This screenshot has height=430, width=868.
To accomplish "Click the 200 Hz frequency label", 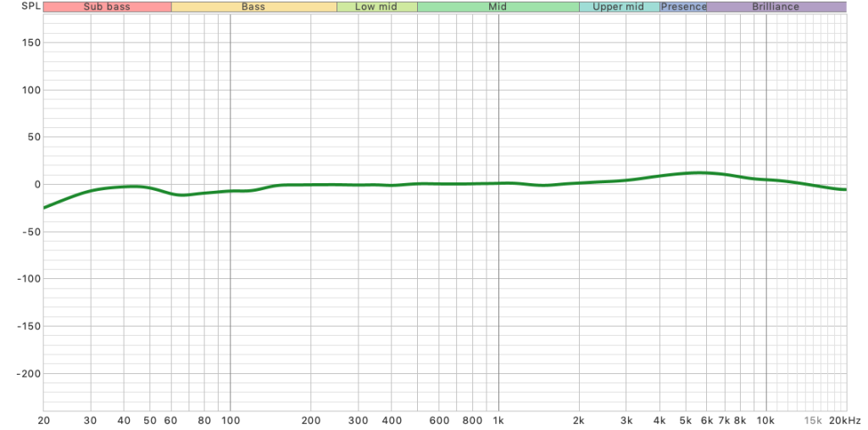I will 311,421.
